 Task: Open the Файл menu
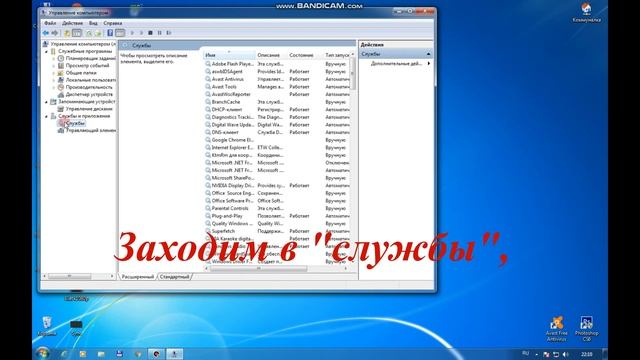click(x=50, y=23)
